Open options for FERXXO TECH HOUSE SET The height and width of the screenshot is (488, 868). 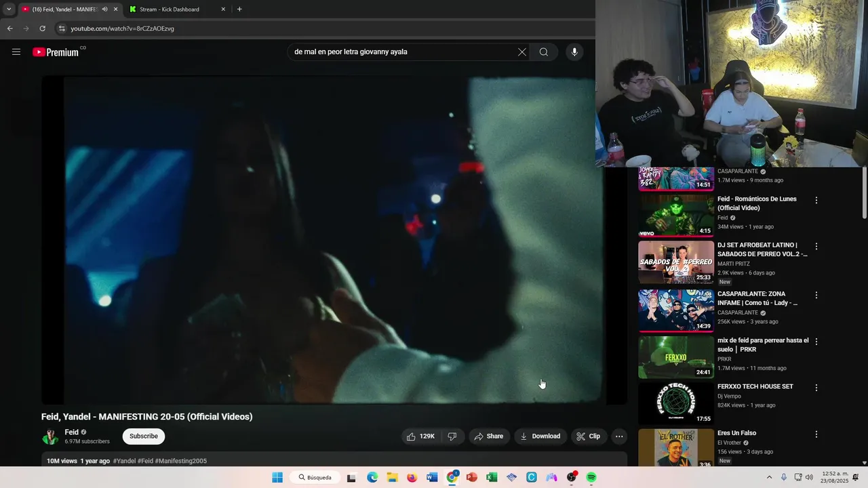click(816, 387)
